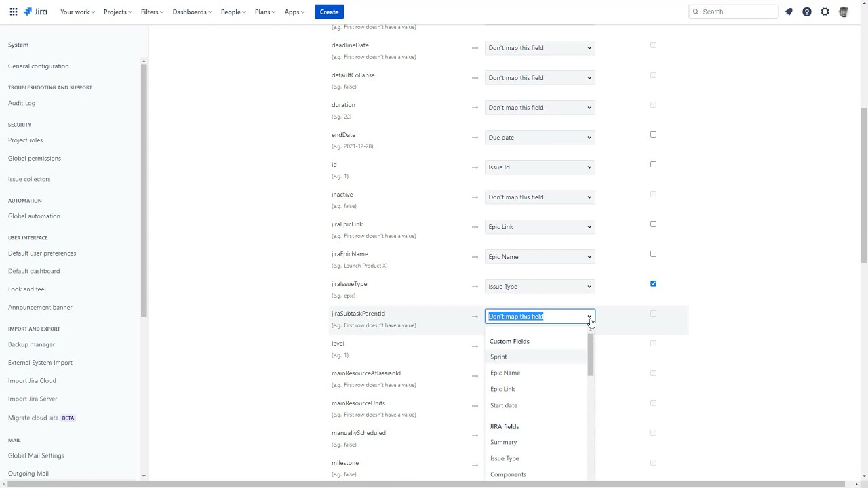
Task: Open the app switcher grid icon
Action: tap(14, 12)
